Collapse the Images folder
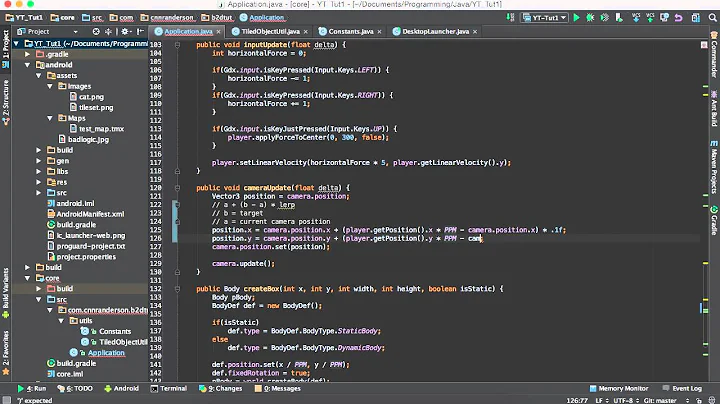This screenshot has height=404, width=720. pyautogui.click(x=50, y=86)
